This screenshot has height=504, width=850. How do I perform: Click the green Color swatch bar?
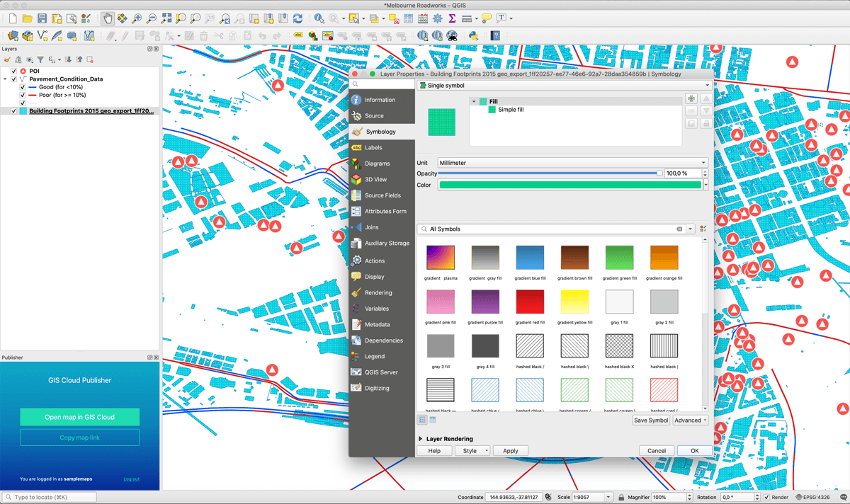tap(570, 185)
